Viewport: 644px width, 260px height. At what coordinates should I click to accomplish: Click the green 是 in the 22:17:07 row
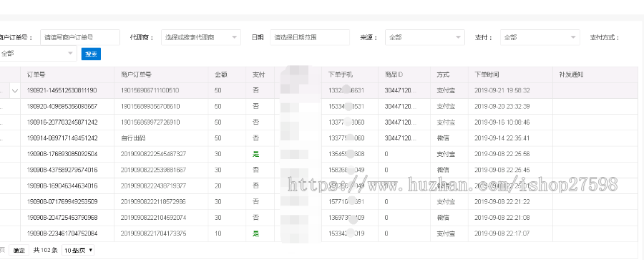coord(256,233)
